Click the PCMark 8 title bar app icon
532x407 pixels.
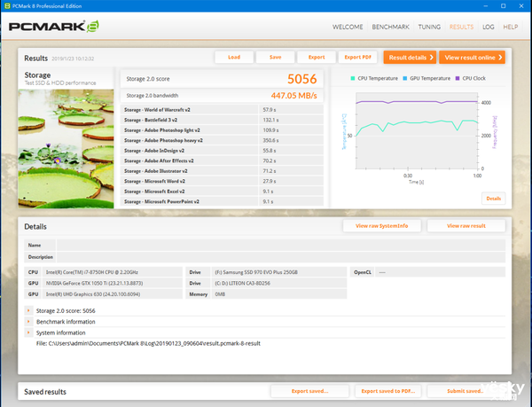click(7, 6)
